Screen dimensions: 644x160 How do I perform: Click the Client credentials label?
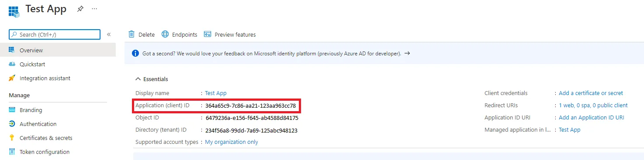click(506, 93)
